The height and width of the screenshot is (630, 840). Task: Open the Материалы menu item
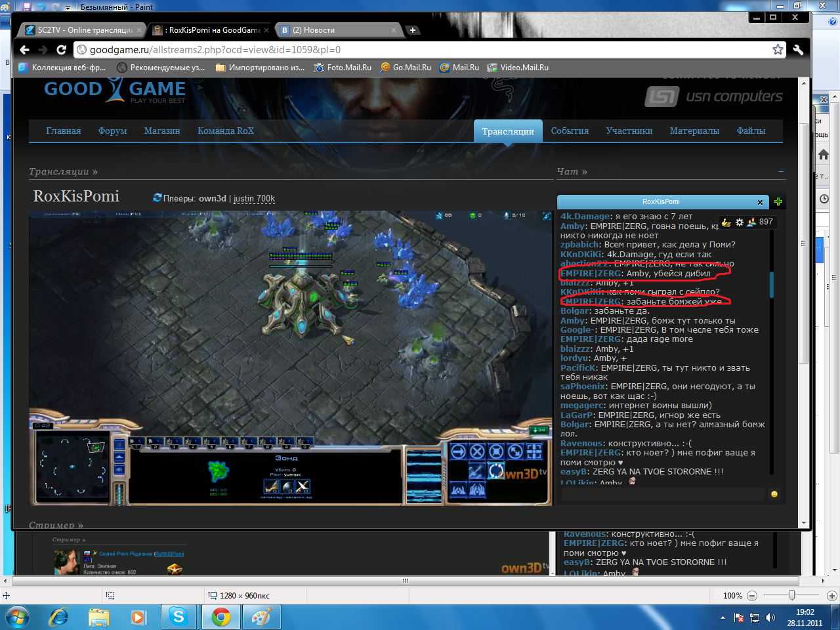[x=695, y=131]
